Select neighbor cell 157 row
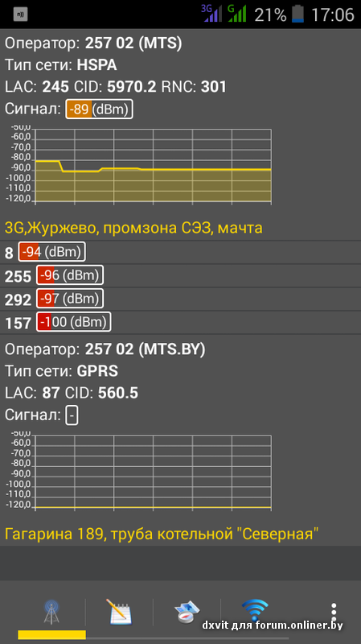Viewport: 361px width, 644px height. point(180,323)
